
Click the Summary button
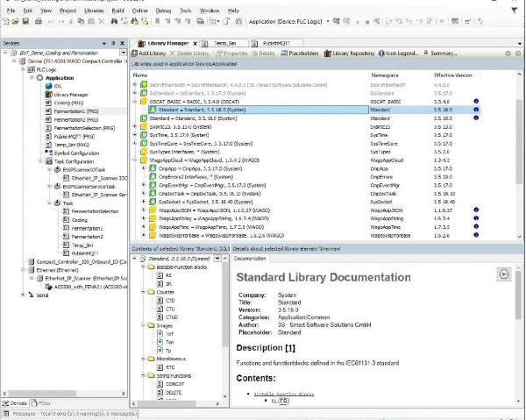[x=440, y=53]
